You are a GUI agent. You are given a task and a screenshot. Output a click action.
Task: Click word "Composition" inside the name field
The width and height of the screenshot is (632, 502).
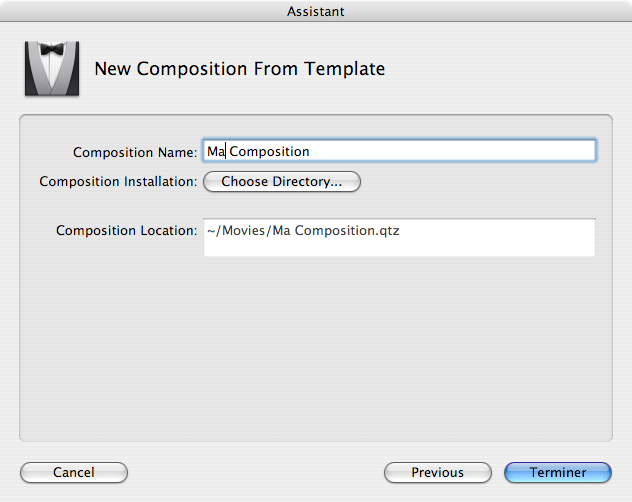point(269,152)
